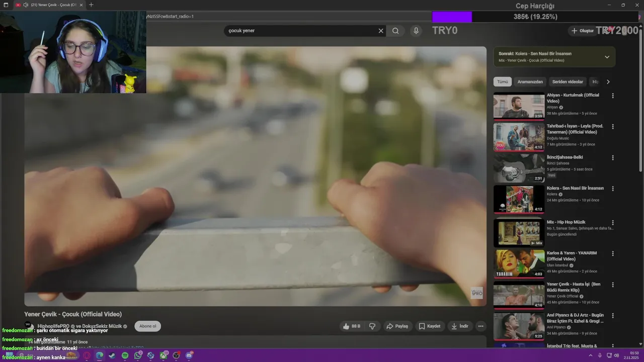Image resolution: width=644 pixels, height=362 pixels.
Task: Expand the Sonraki mix queue panel
Action: pos(607,57)
